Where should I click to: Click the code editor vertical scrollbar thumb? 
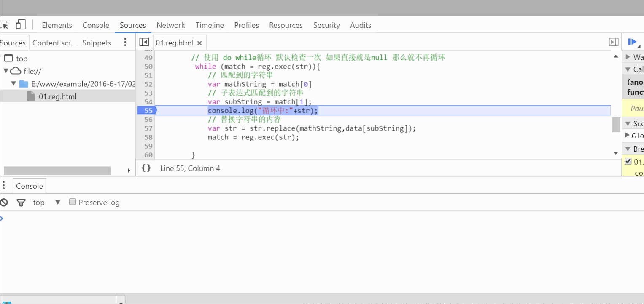[x=616, y=125]
